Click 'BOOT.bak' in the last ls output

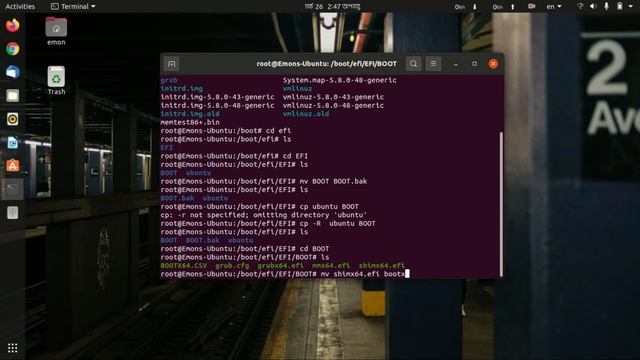(202, 240)
